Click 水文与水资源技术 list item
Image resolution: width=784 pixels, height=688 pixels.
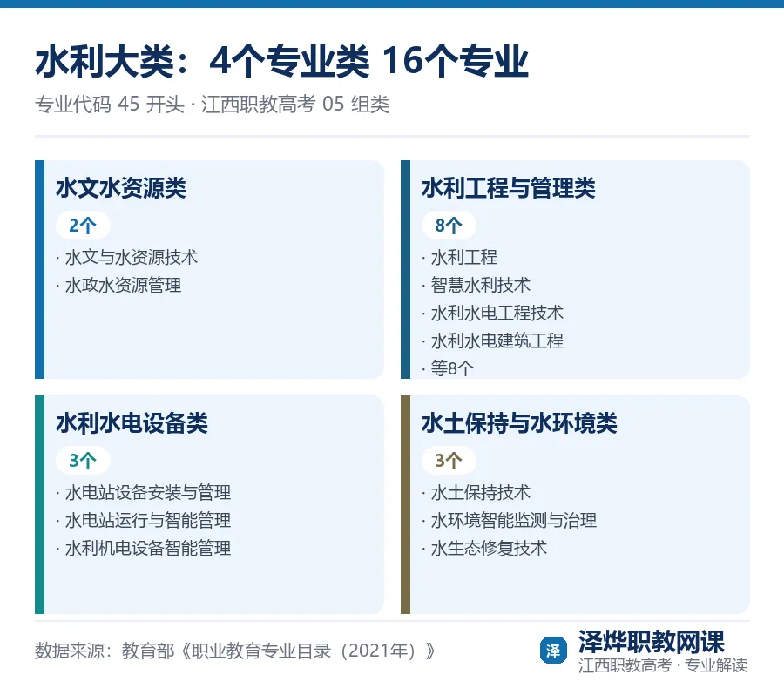click(x=127, y=258)
